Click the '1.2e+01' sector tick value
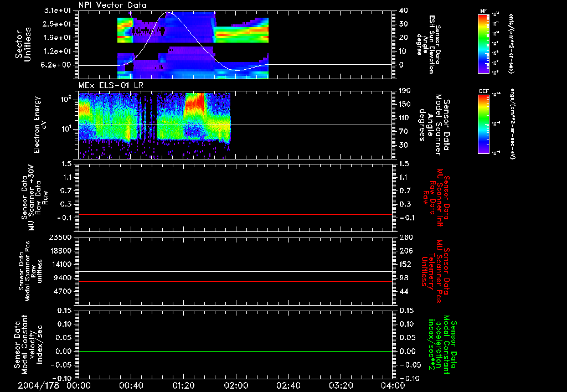The height and width of the screenshot is (392, 567). coord(58,51)
